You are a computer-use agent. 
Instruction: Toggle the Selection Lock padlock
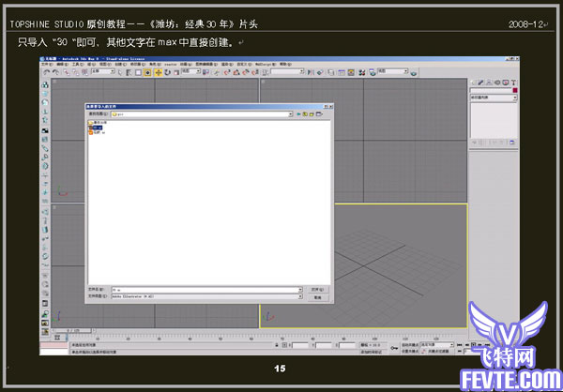pos(277,345)
